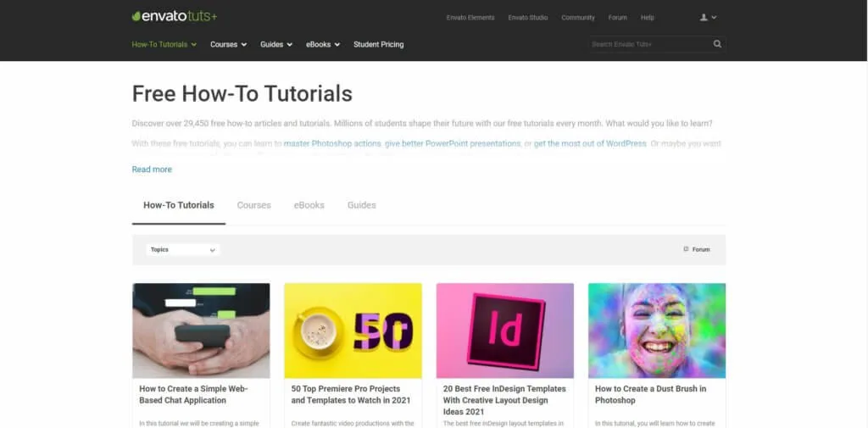Switch to the Guides tab
868x428 pixels.
tap(361, 205)
